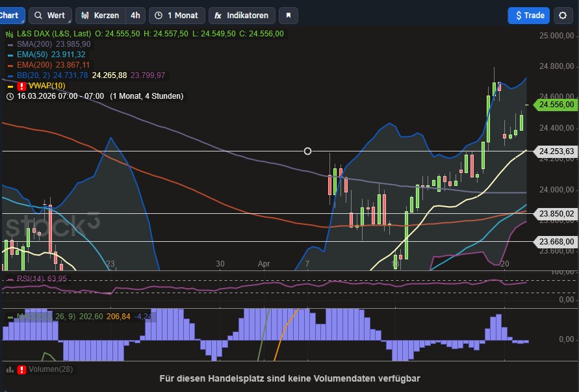
Task: Click the EMA(200) orange color swatch
Action: (10, 65)
